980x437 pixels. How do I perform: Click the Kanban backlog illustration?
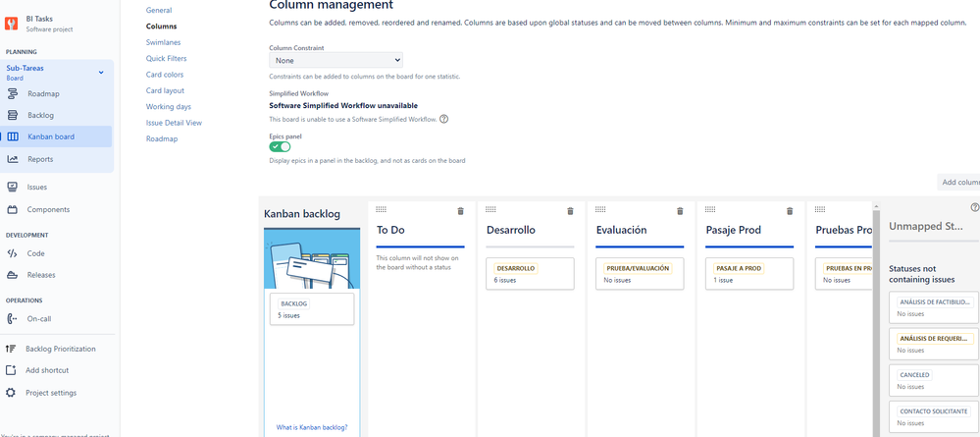[312, 258]
